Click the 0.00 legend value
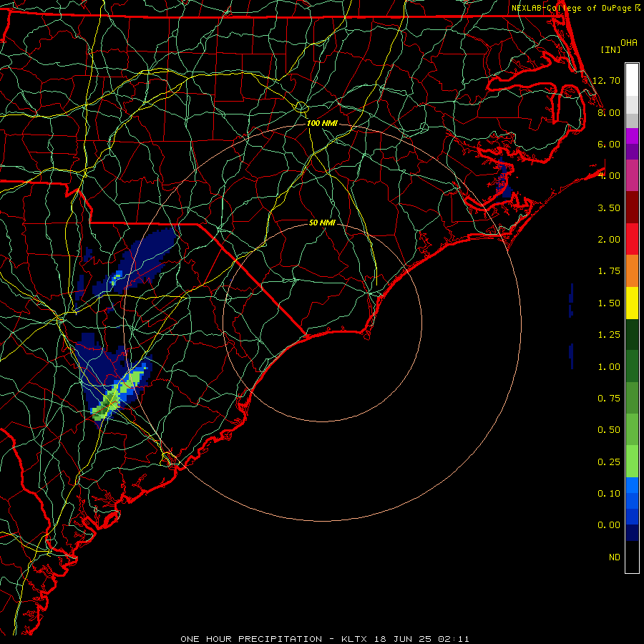 point(609,525)
